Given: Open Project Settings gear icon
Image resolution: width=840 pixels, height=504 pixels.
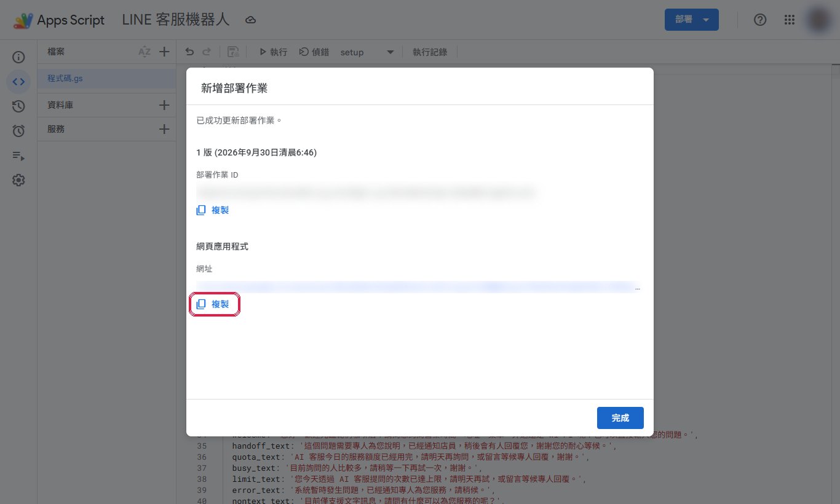Looking at the screenshot, I should [18, 180].
